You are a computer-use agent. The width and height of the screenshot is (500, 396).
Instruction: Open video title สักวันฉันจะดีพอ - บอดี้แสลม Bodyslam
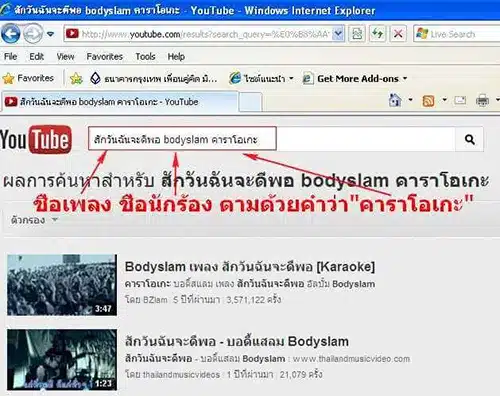237,341
